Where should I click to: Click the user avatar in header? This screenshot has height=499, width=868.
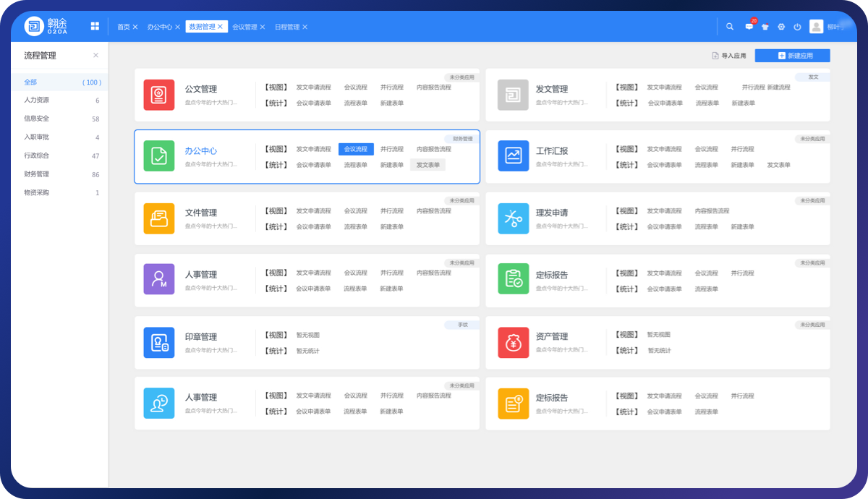click(816, 27)
